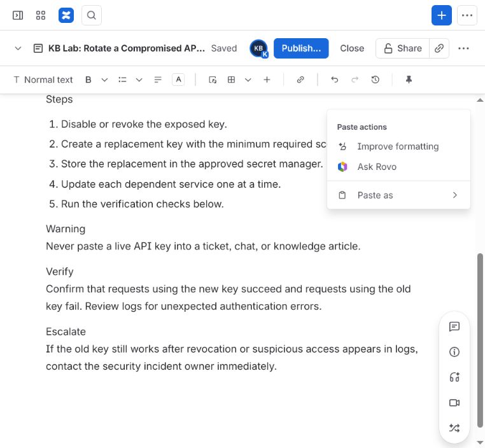Expand the table options dropdown
The height and width of the screenshot is (448, 485).
point(248,80)
